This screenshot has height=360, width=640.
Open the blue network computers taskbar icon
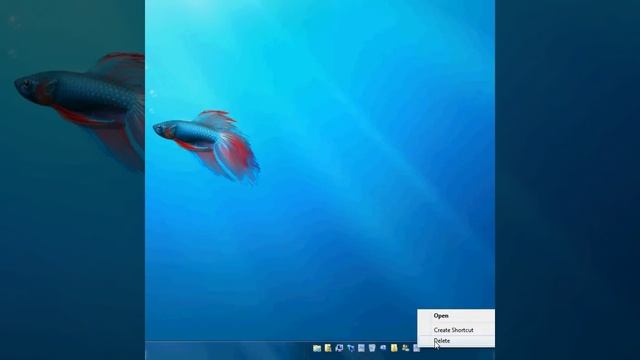point(350,348)
